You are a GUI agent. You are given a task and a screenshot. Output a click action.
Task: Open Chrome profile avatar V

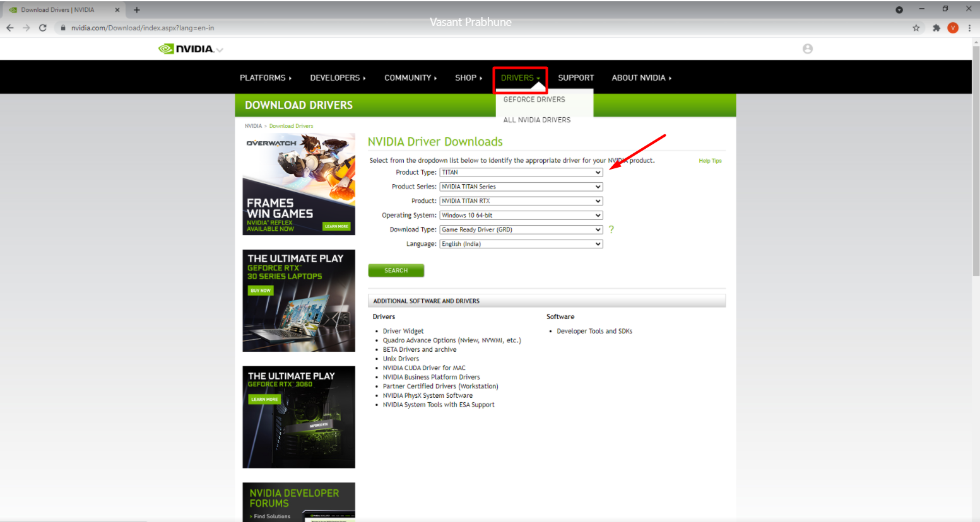[x=953, y=28]
